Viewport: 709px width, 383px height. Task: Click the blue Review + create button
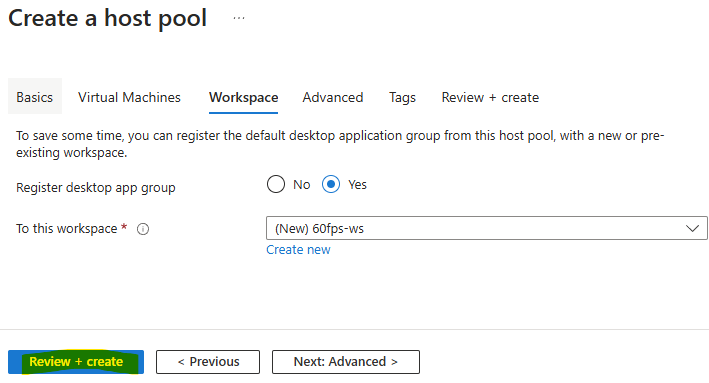(x=76, y=362)
